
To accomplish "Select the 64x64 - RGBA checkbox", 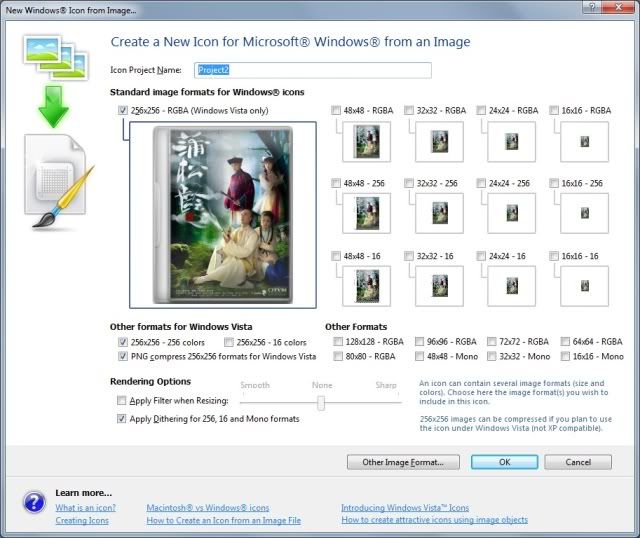I will pos(565,341).
